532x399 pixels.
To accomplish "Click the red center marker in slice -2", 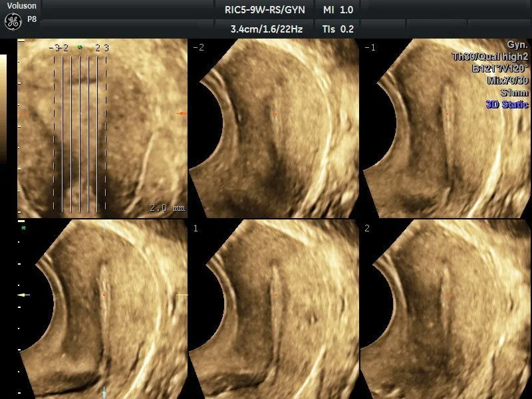I will [x=275, y=114].
